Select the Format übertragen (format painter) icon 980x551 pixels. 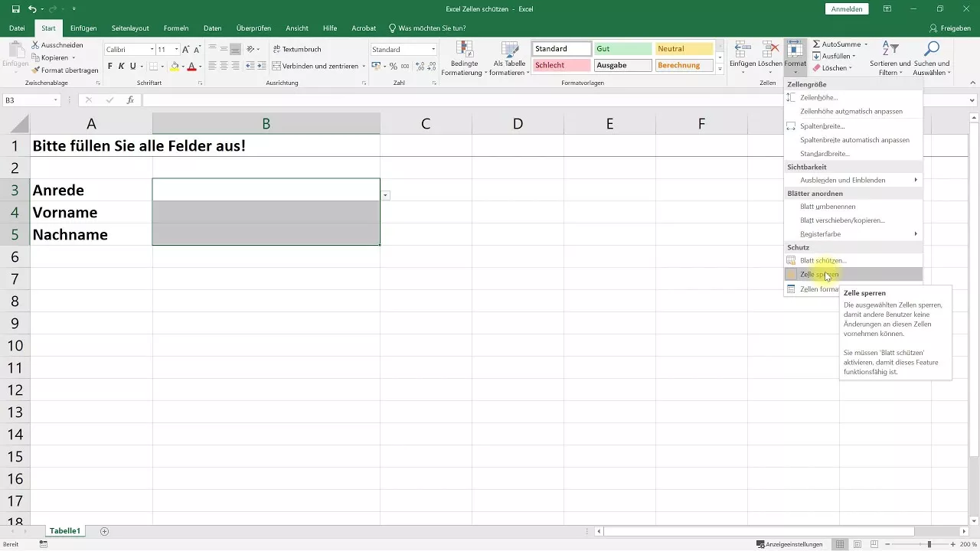(x=37, y=70)
